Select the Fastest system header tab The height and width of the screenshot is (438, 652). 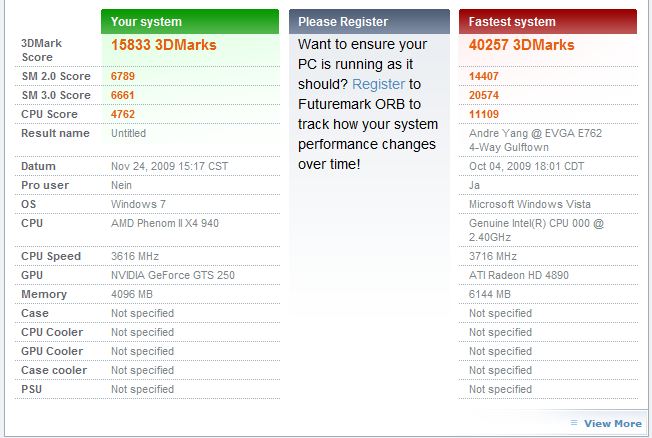click(548, 21)
